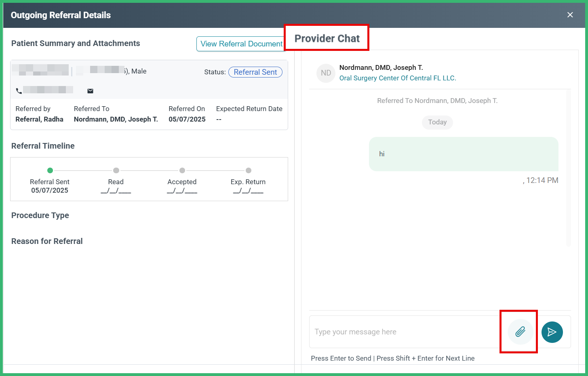This screenshot has height=376, width=588.
Task: Select the Patient Summary and Attachments heading
Action: click(75, 43)
